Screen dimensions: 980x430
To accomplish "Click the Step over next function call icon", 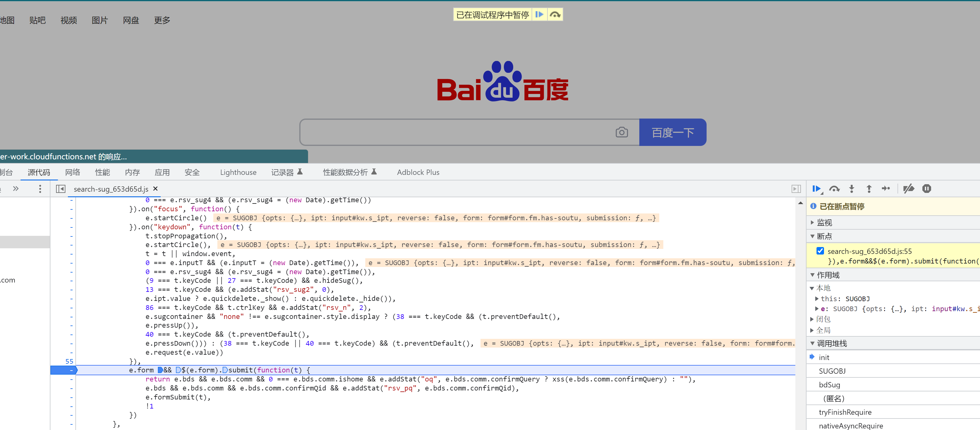I will click(834, 189).
